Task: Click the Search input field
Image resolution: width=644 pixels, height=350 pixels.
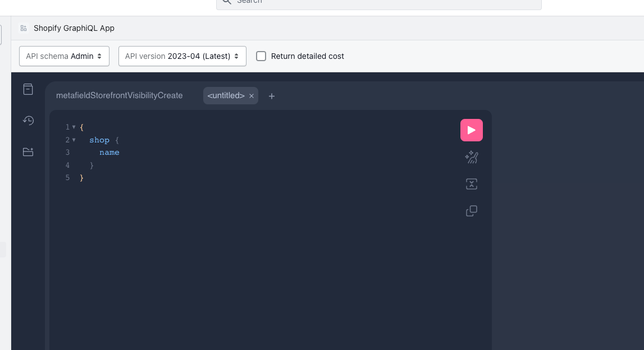Action: [379, 3]
